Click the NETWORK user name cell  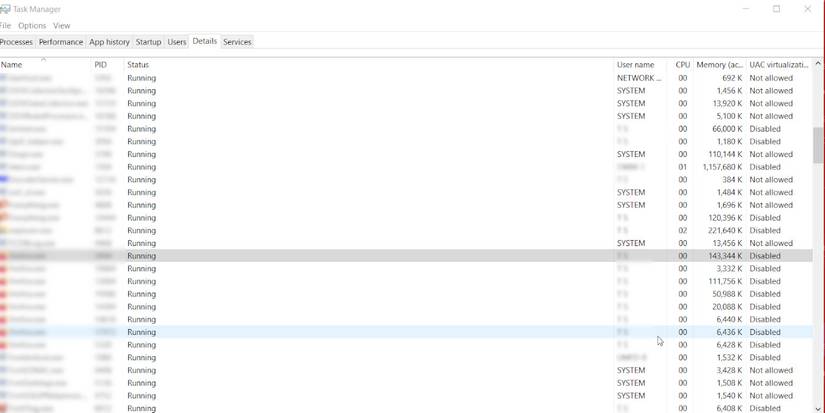pos(639,78)
